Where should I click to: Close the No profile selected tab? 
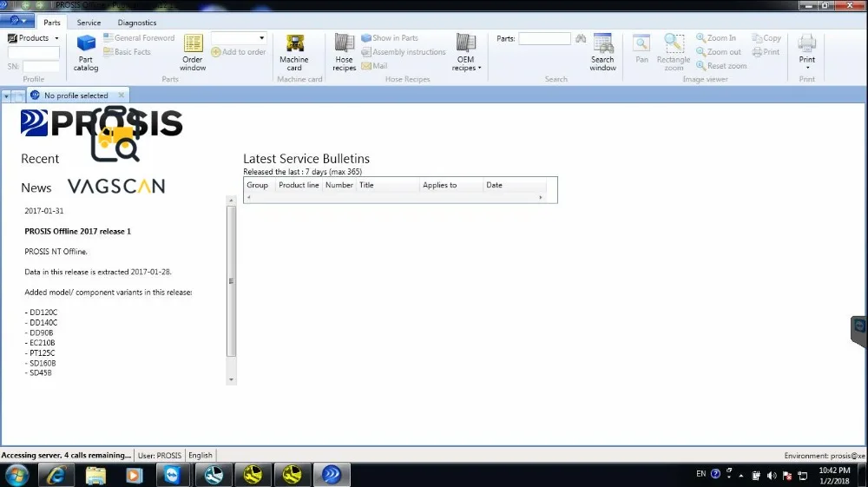122,95
